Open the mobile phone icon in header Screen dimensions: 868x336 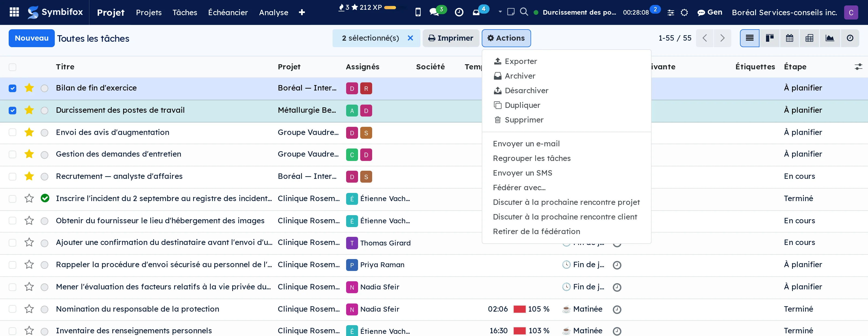coord(418,12)
